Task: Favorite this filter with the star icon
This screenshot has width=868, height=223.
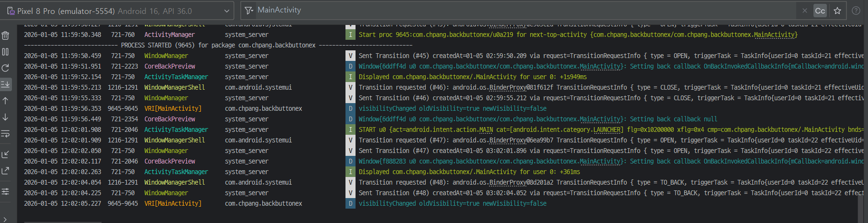Action: pyautogui.click(x=837, y=11)
